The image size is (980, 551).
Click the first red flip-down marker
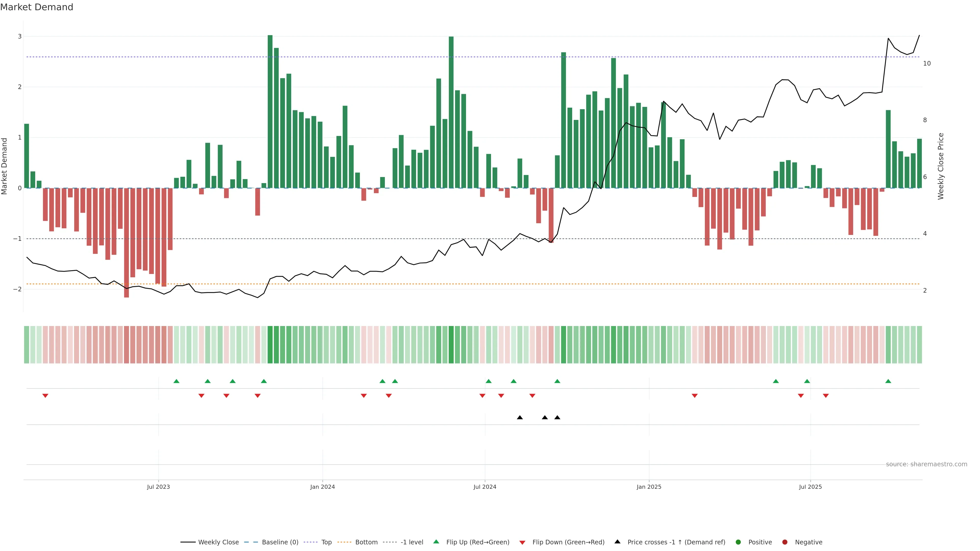45,396
